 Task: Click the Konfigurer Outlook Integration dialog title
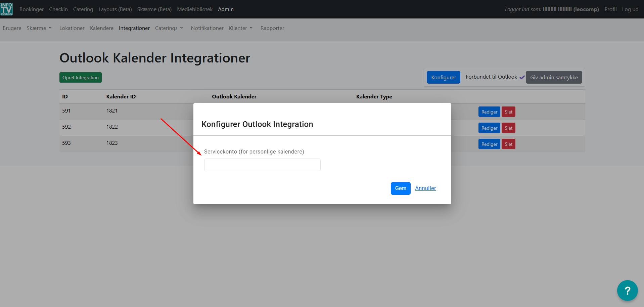(257, 124)
